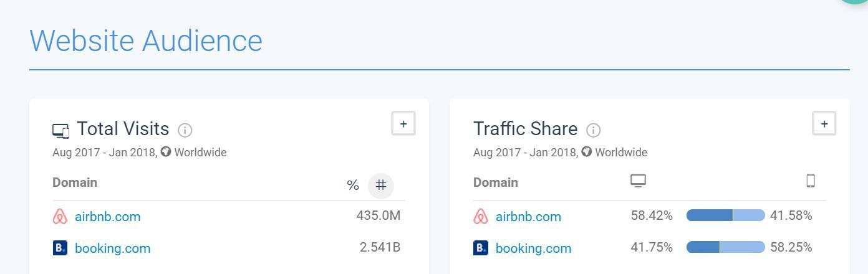
Task: Open booking.com link in Total Visits
Action: tap(112, 248)
